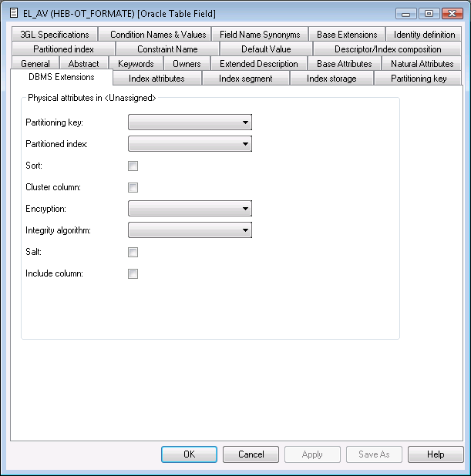The image size is (471, 476).
Task: Click the document icon in title bar
Action: [13, 14]
